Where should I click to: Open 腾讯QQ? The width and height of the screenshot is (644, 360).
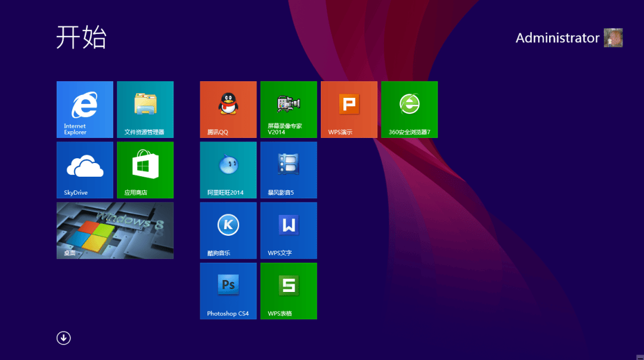point(228,109)
